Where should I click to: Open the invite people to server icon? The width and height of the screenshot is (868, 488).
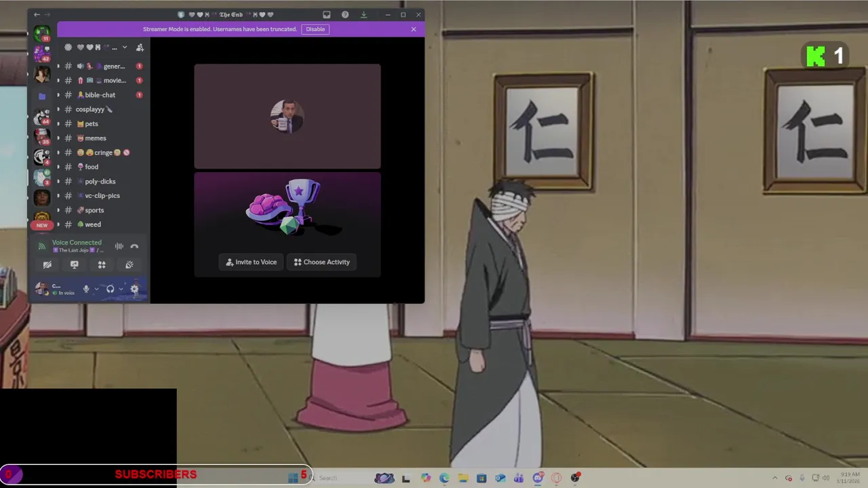pos(140,47)
